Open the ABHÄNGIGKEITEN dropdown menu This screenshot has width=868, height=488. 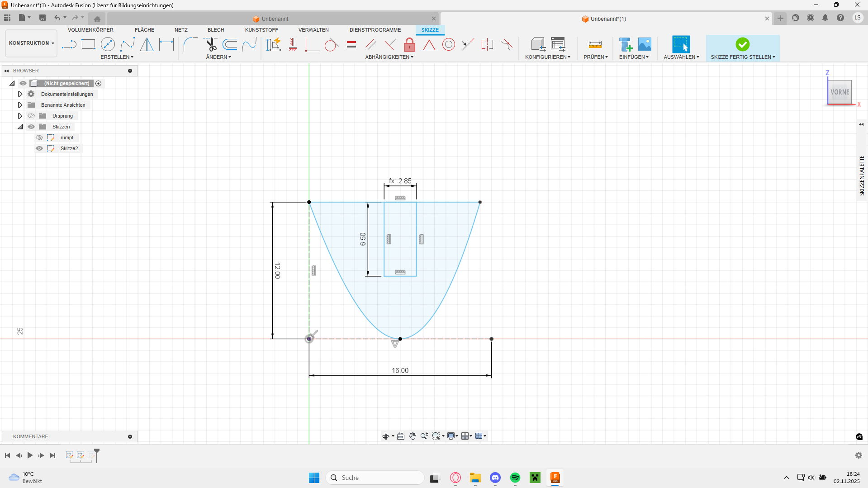coord(389,57)
